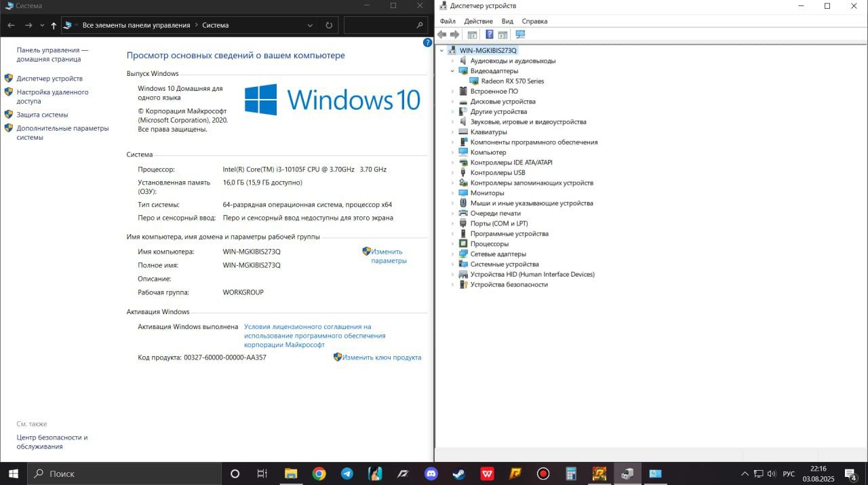Show hidden tray icons chevron
868x485 pixels.
[745, 473]
